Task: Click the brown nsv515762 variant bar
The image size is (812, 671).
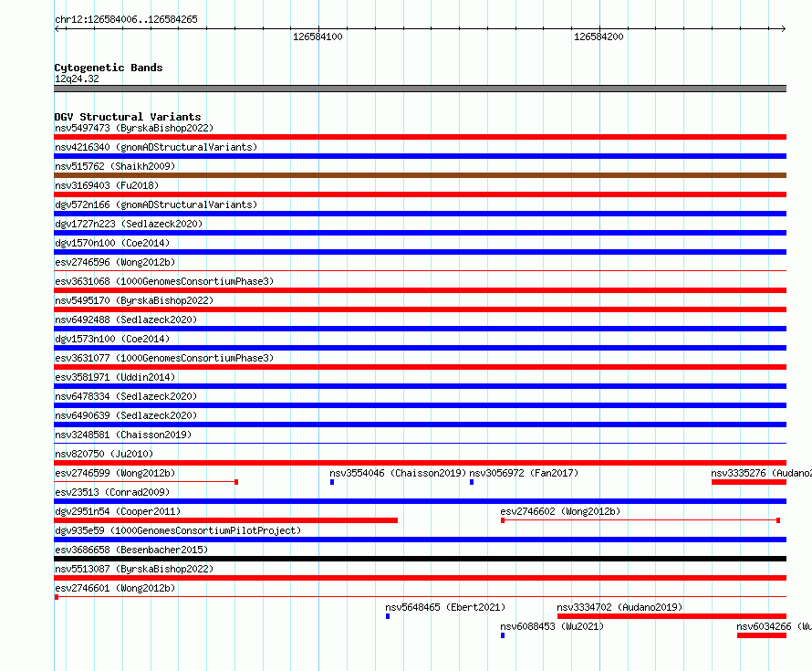Action: [x=420, y=175]
